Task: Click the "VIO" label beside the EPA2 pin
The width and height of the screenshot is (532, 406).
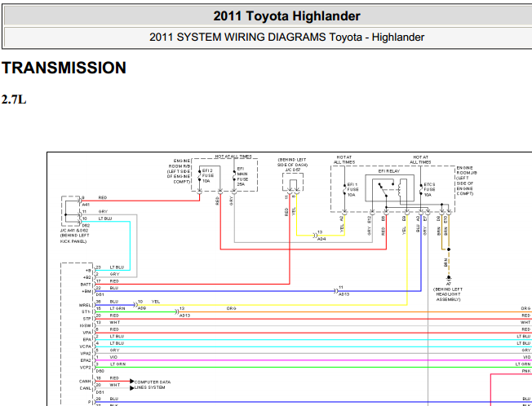Action: [x=113, y=357]
